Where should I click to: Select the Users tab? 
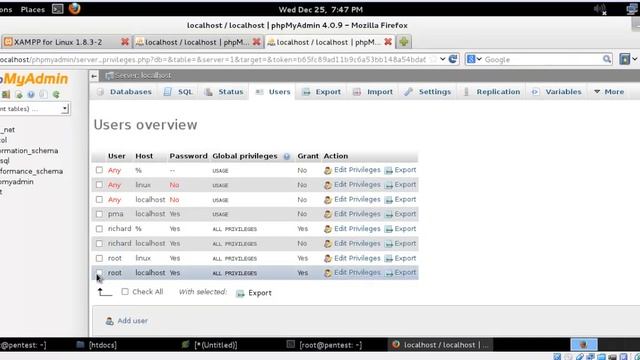click(273, 92)
